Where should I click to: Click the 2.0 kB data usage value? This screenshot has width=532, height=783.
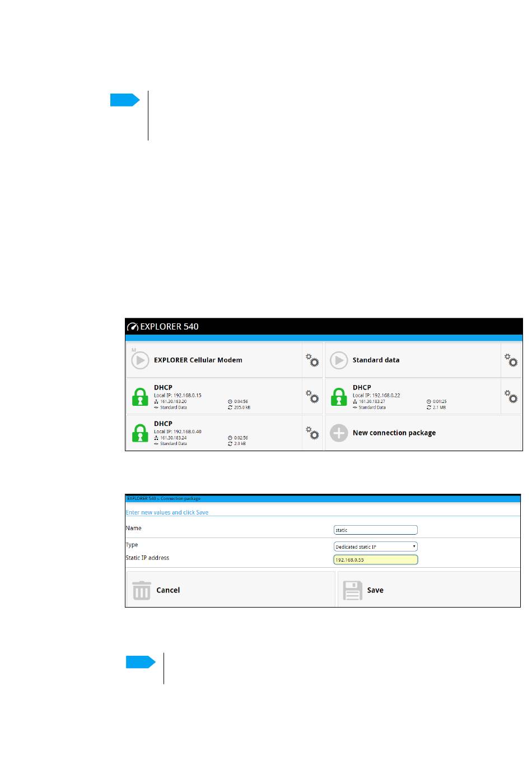pos(240,444)
